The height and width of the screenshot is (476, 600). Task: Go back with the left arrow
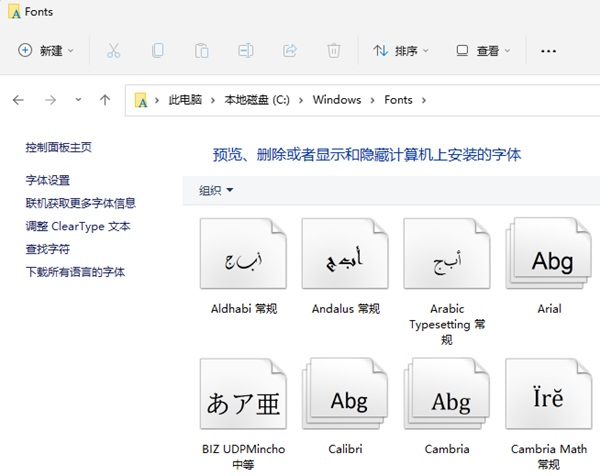pyautogui.click(x=18, y=100)
